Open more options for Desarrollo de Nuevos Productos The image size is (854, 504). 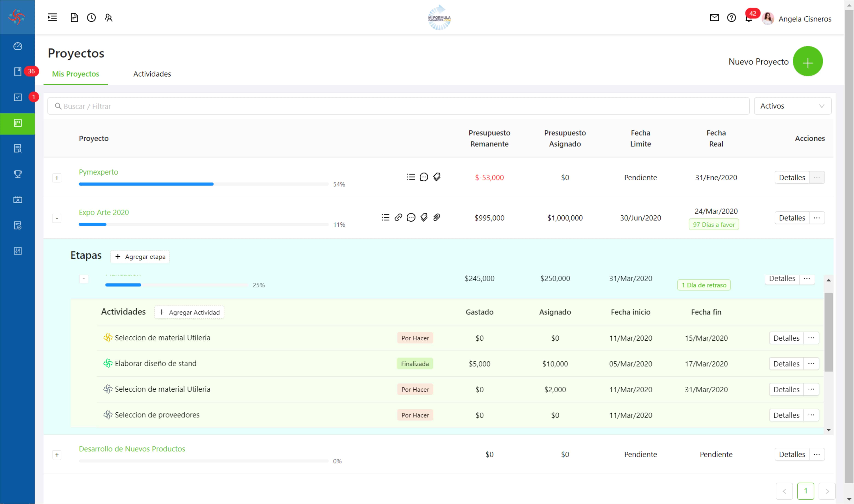[817, 454]
